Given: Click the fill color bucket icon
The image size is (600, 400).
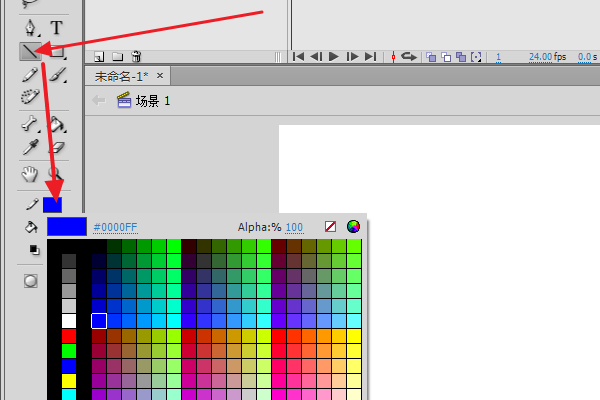Looking at the screenshot, I should click(x=31, y=227).
